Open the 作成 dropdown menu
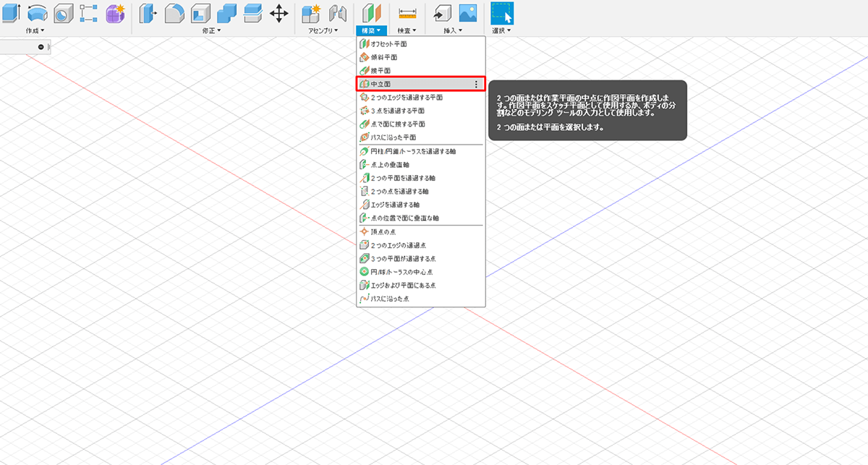This screenshot has height=465, width=868. (35, 31)
